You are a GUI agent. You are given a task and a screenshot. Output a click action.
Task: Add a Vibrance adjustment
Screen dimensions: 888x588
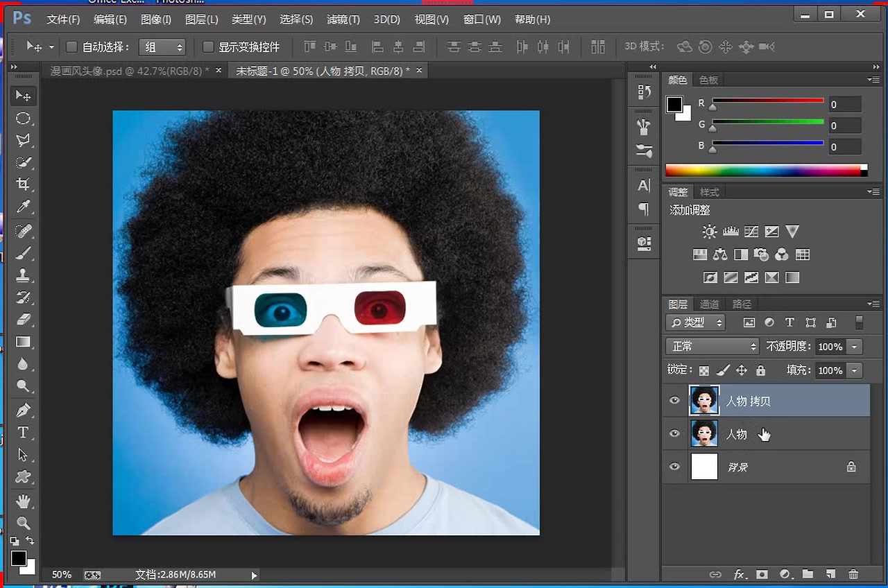coord(792,232)
